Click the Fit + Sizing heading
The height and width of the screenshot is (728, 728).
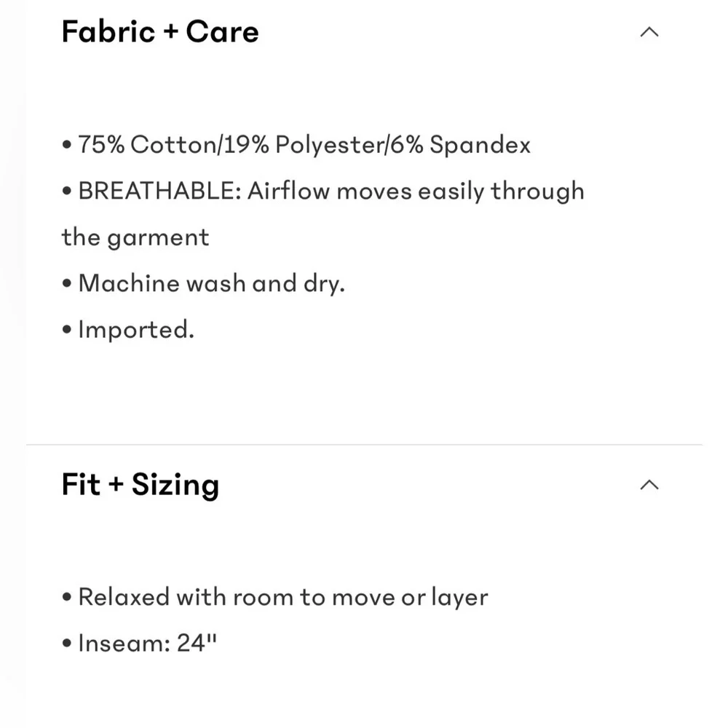coord(141,485)
